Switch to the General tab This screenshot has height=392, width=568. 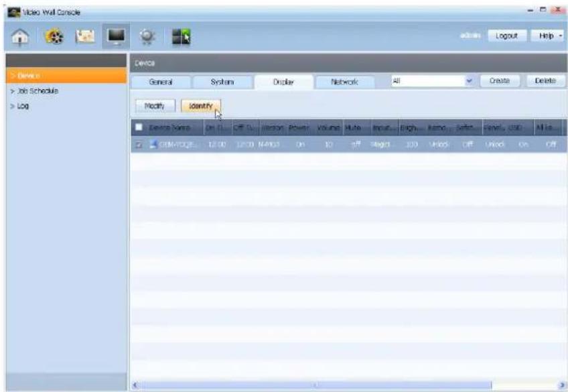[x=161, y=82]
